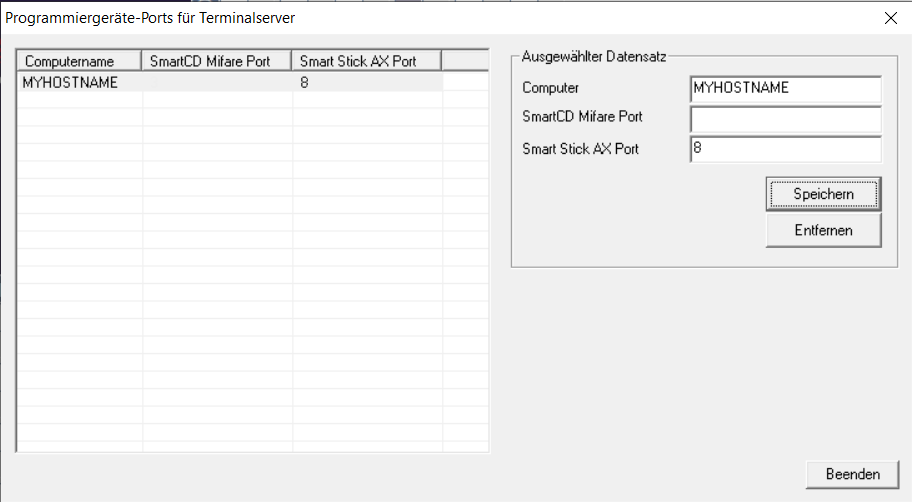The height and width of the screenshot is (502, 912).
Task: Select the Smart Stick AX Port input field
Action: [785, 149]
